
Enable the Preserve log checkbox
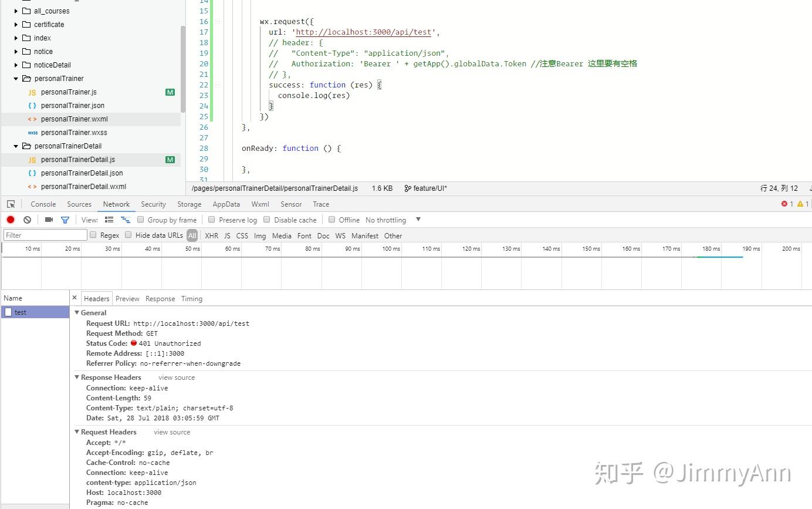point(211,220)
